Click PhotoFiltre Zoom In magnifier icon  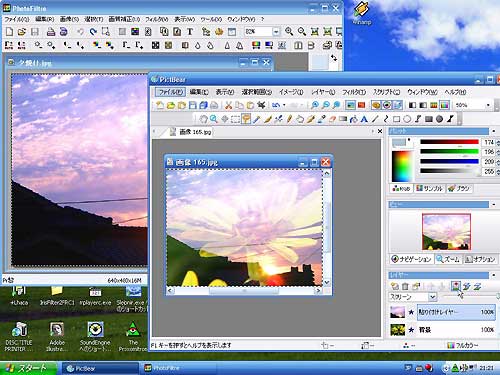pyautogui.click(x=289, y=32)
